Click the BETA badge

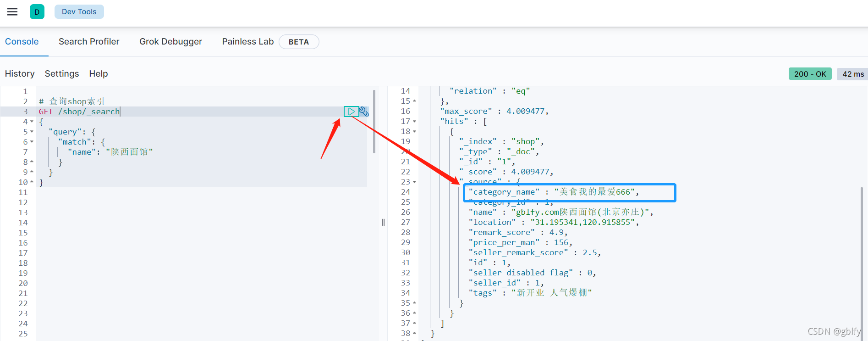299,42
